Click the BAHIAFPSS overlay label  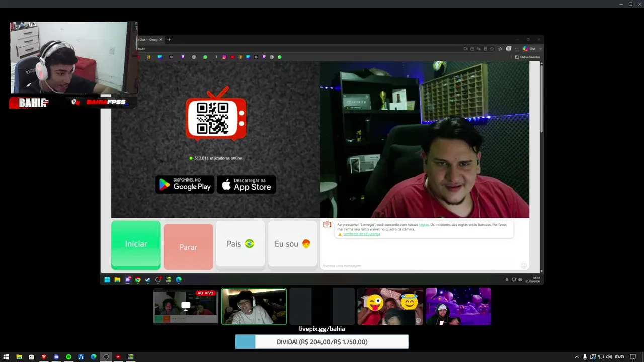[105, 102]
